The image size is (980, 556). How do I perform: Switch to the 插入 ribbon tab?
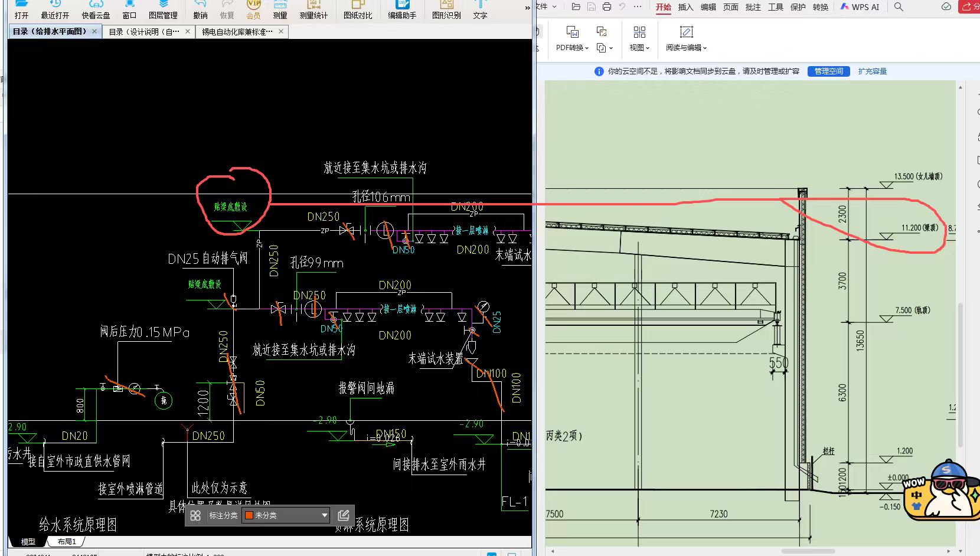click(685, 7)
